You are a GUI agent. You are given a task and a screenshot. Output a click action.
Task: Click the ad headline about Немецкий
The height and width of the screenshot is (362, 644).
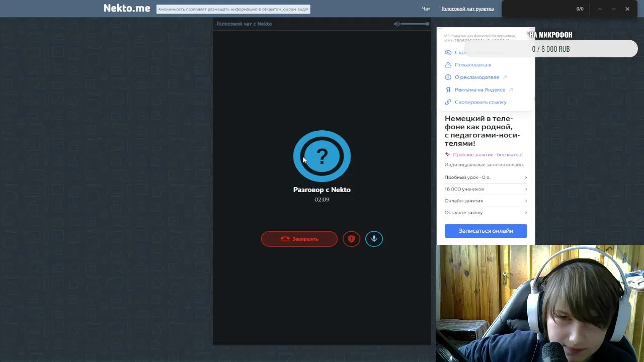(482, 131)
